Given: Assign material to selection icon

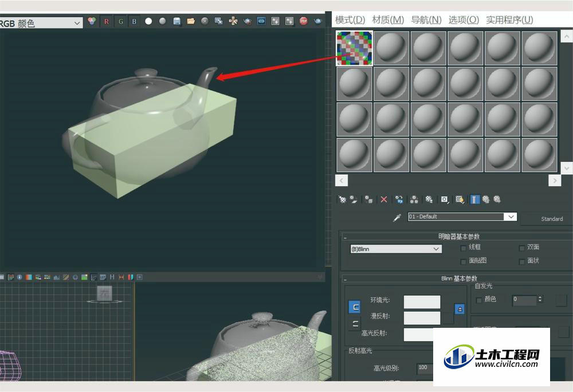Looking at the screenshot, I should [x=368, y=199].
